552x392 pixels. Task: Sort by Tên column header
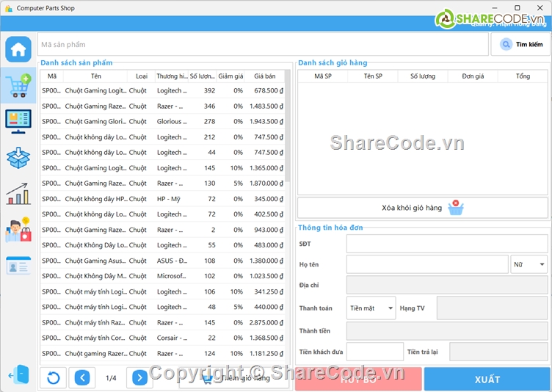click(x=95, y=76)
